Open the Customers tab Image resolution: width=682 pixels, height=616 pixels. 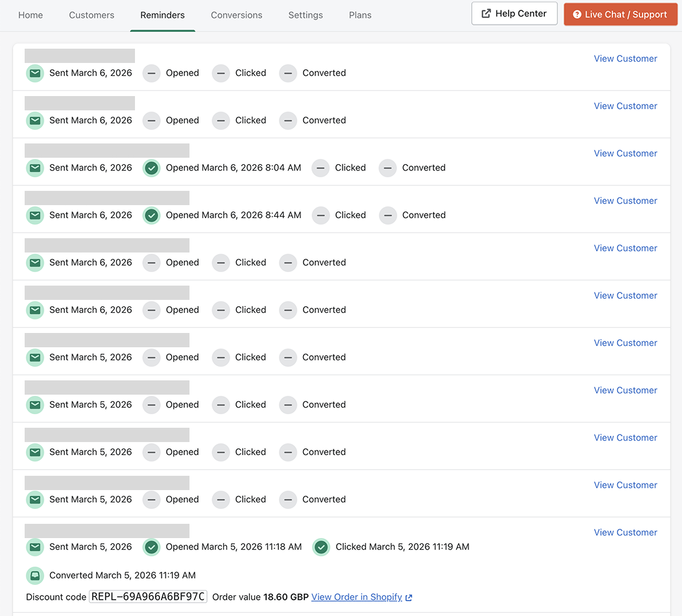pyautogui.click(x=91, y=15)
